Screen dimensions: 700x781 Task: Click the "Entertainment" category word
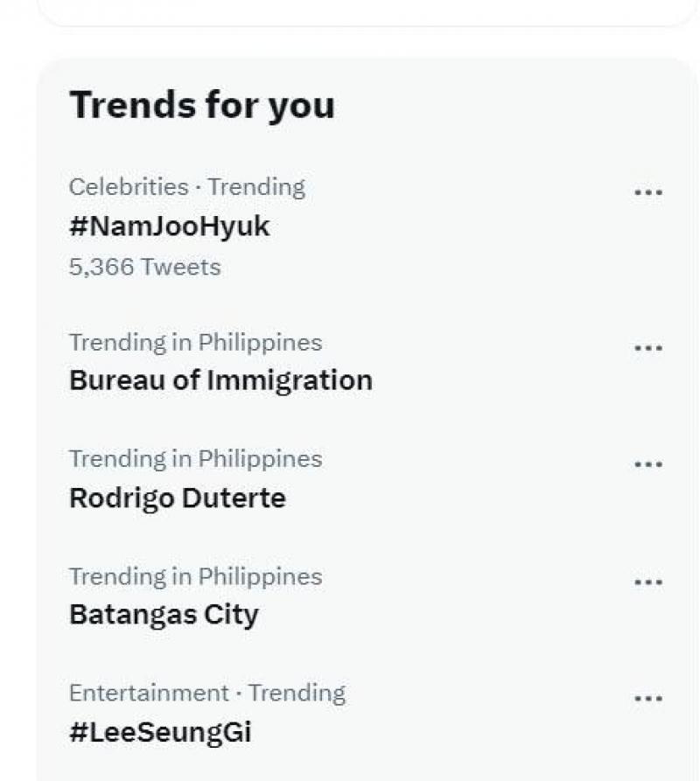point(149,694)
